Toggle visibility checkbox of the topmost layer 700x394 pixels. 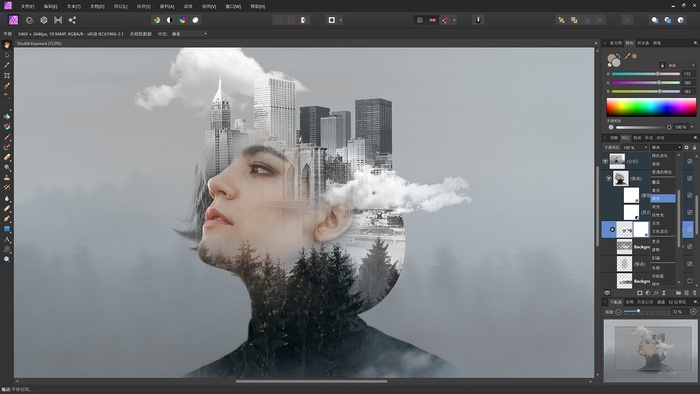click(x=690, y=161)
